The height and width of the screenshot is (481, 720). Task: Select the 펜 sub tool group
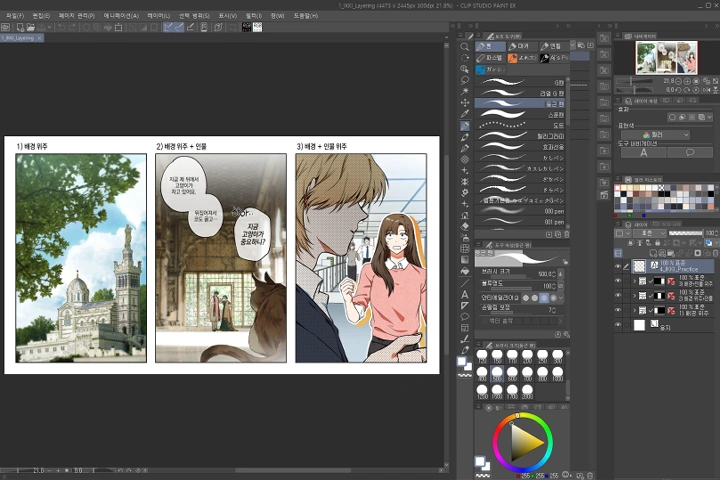point(490,46)
